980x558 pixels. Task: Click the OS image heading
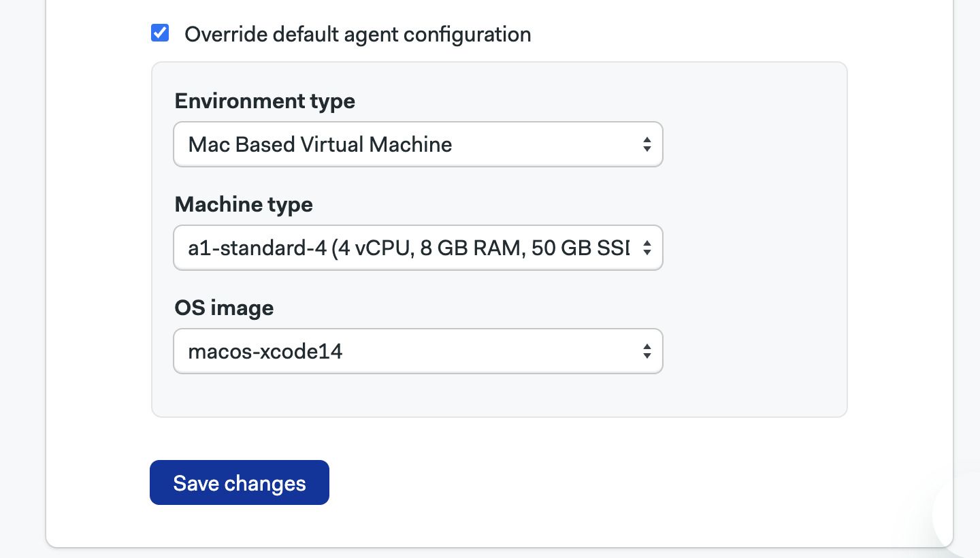(224, 308)
